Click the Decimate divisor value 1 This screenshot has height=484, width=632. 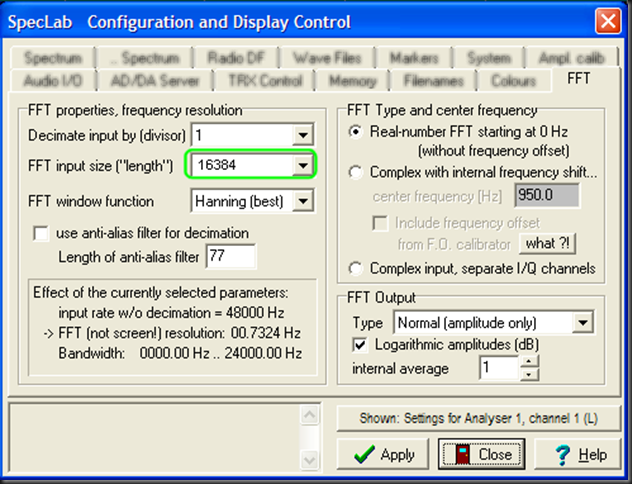tap(243, 135)
